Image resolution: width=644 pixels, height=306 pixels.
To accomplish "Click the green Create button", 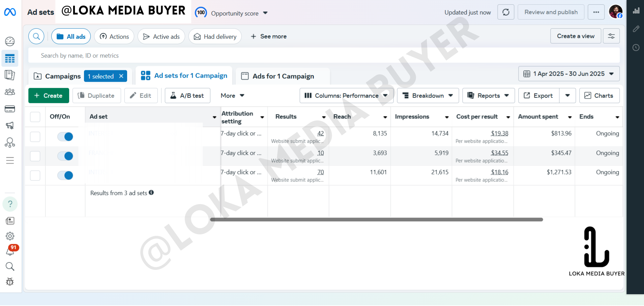I will (49, 96).
